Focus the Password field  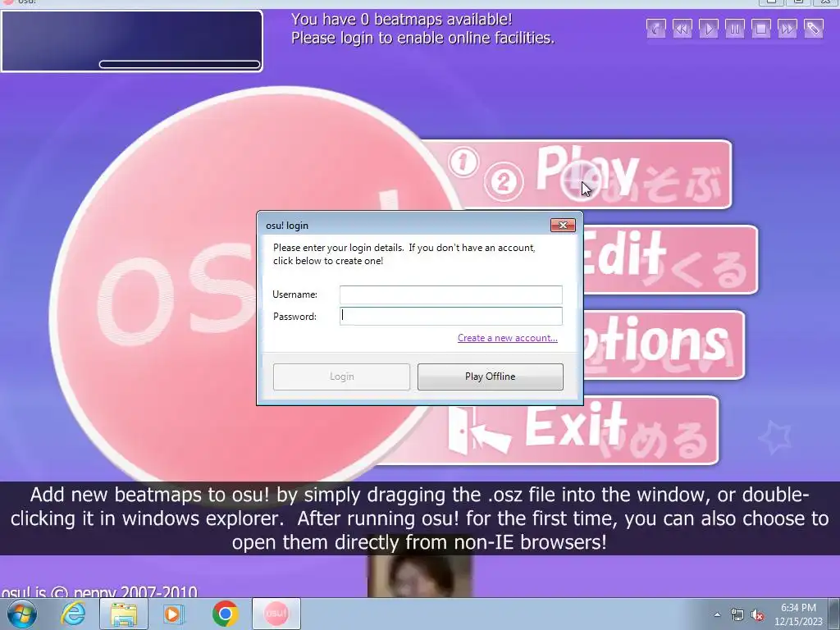(450, 316)
